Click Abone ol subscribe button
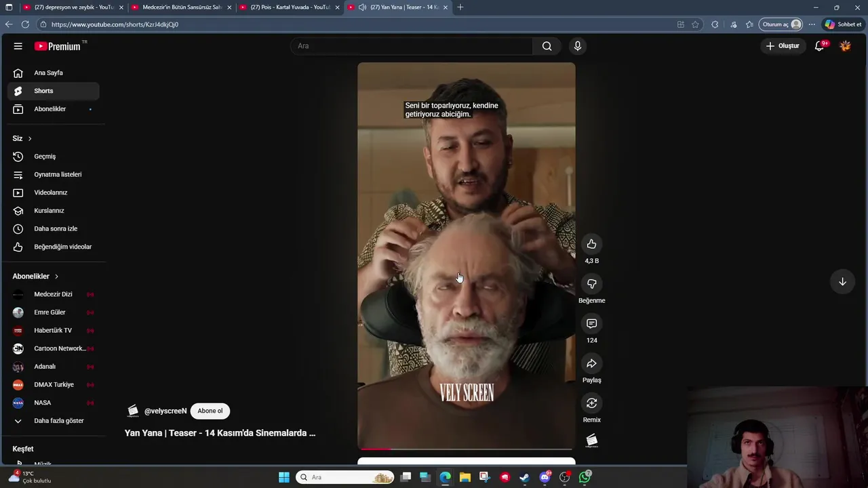 point(210,411)
